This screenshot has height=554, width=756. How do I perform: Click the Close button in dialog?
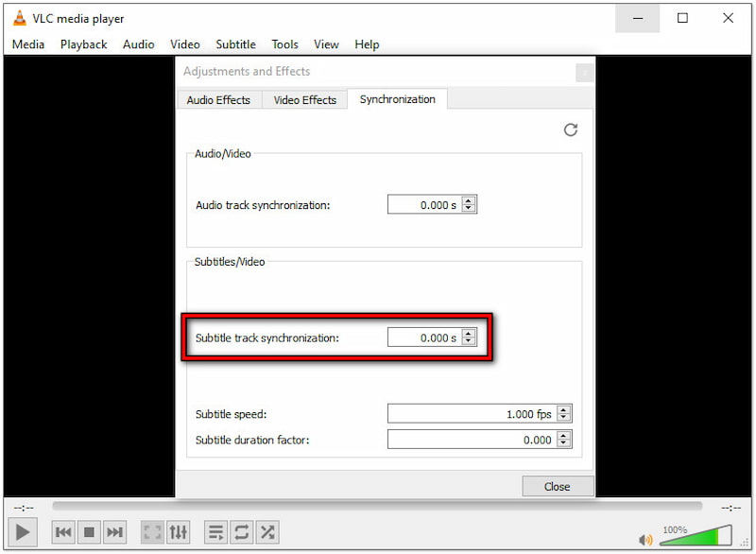[x=558, y=486]
